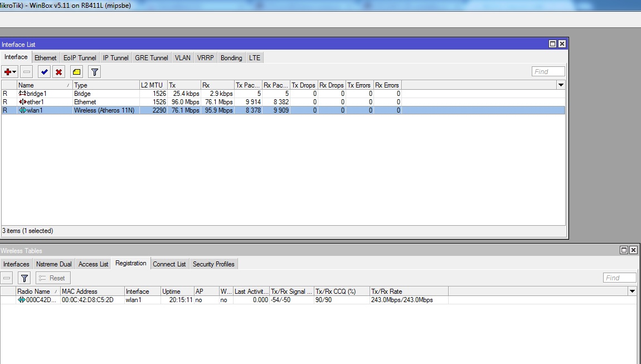Switch to the Ethernet tab
The image size is (641, 364).
[45, 57]
